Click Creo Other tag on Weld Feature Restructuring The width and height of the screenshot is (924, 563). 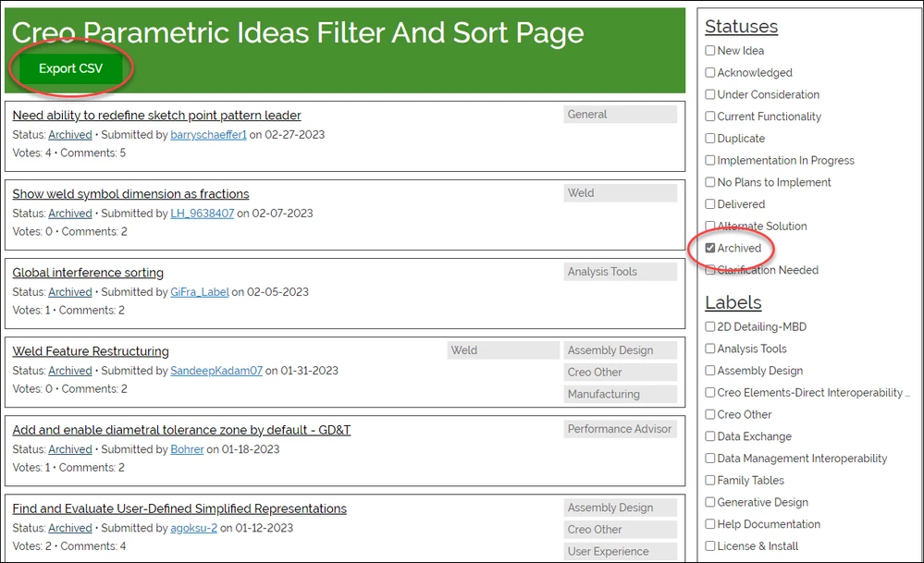pyautogui.click(x=620, y=373)
